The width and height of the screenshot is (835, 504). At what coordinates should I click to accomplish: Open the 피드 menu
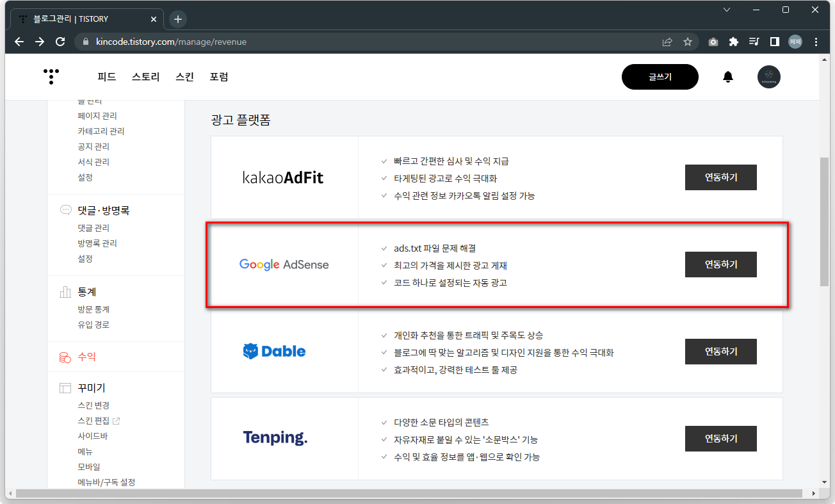coord(106,77)
